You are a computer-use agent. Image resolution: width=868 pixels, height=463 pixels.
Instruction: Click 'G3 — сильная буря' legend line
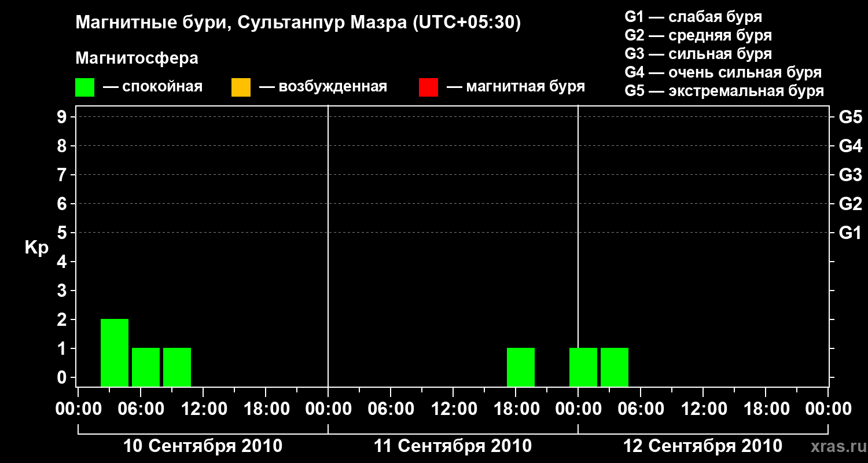click(698, 54)
